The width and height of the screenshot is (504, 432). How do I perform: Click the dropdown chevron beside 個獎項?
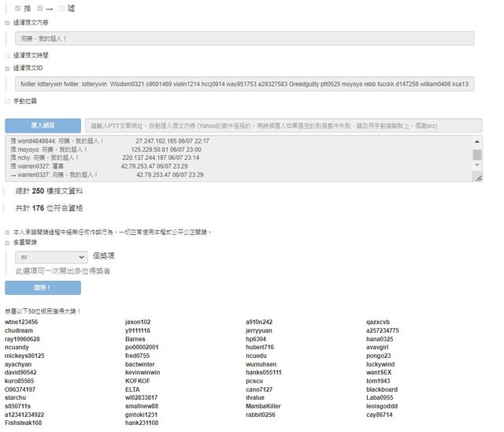coord(83,257)
